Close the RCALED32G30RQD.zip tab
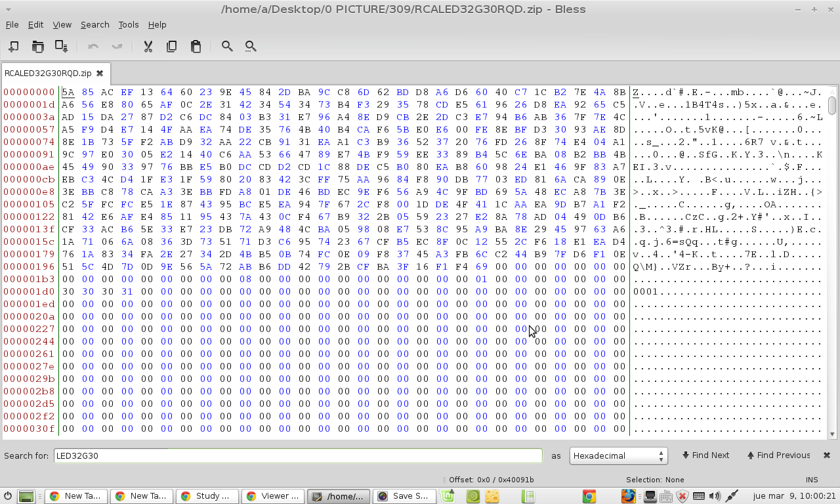This screenshot has width=840, height=504. [100, 73]
